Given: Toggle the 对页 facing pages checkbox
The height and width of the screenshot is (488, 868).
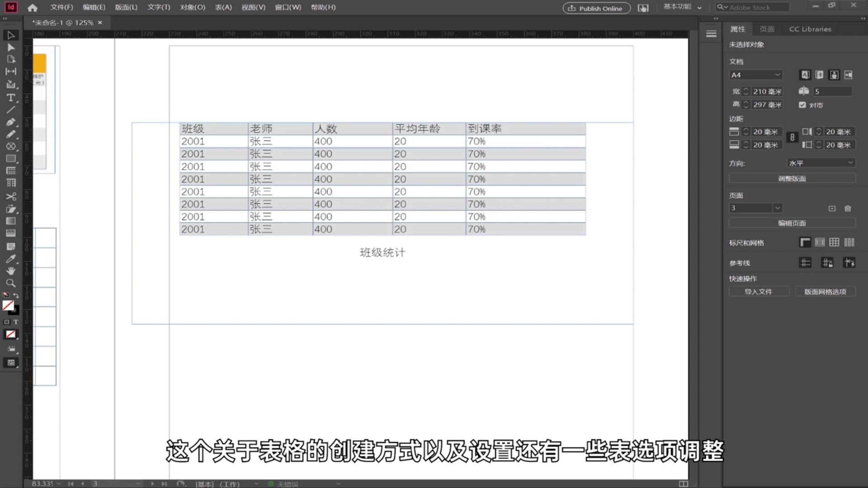Looking at the screenshot, I should pyautogui.click(x=802, y=105).
